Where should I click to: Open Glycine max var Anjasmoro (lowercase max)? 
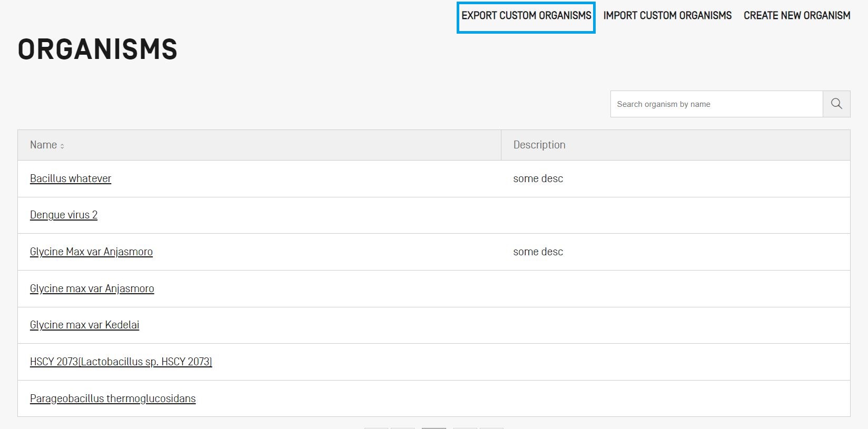click(x=92, y=288)
